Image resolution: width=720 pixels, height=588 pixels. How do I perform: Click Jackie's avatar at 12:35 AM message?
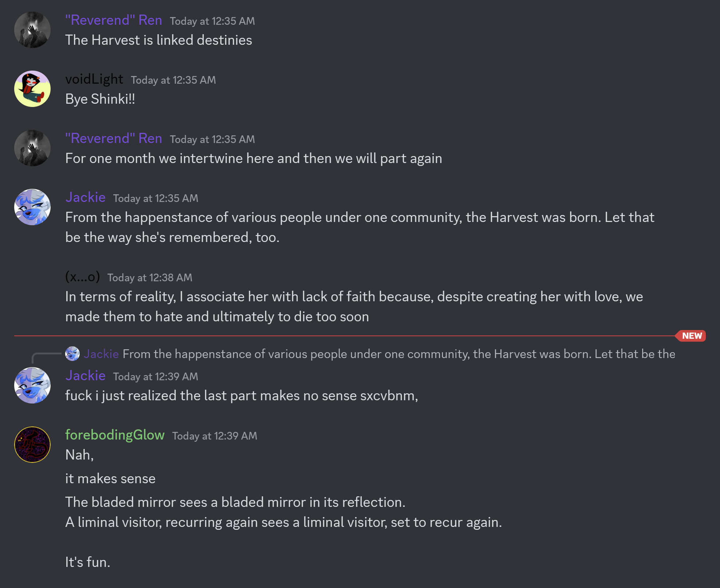32,207
